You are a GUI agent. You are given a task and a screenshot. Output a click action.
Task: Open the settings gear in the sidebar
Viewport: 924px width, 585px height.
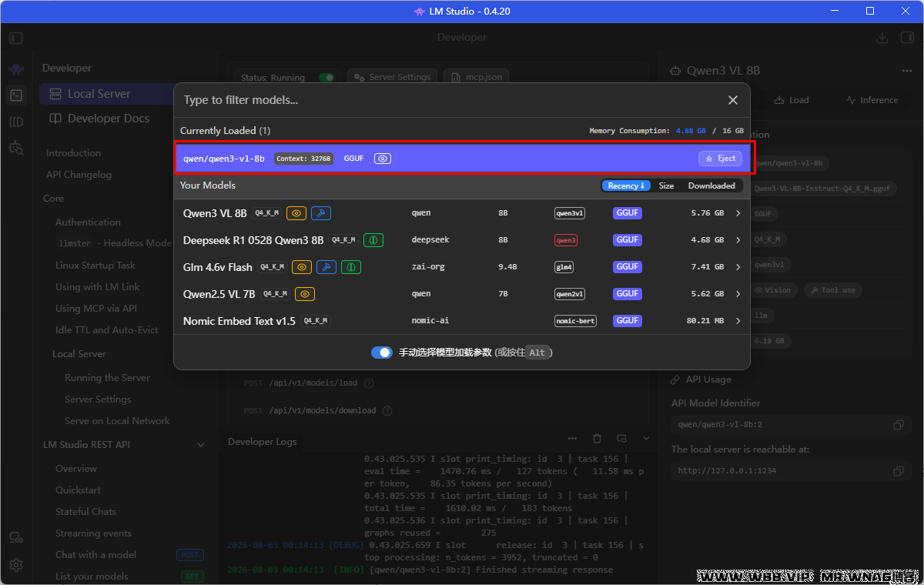[16, 564]
